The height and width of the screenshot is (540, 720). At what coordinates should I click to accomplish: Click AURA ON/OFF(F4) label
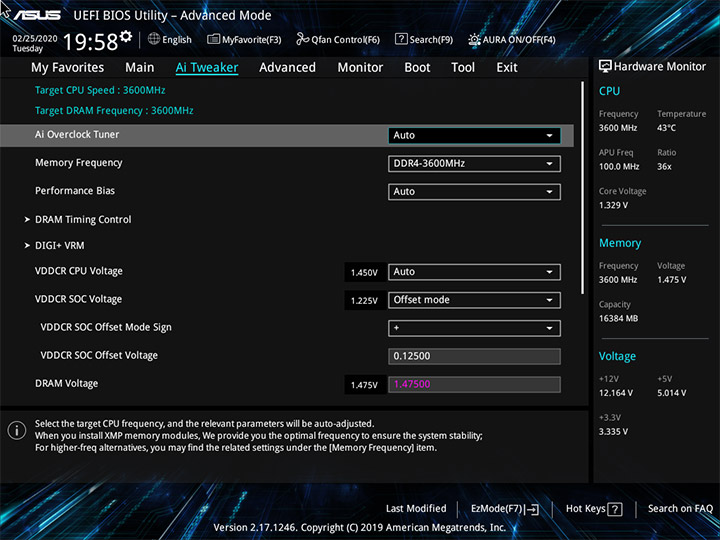tap(519, 40)
